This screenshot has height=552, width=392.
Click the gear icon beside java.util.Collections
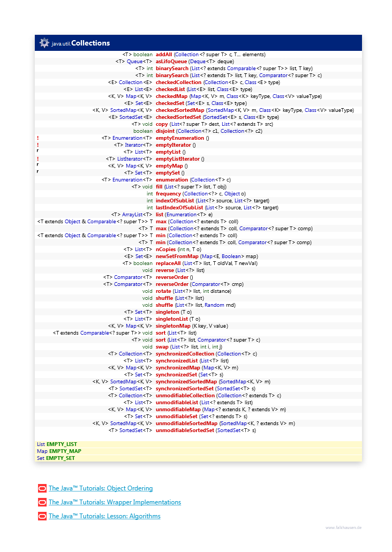[44, 43]
